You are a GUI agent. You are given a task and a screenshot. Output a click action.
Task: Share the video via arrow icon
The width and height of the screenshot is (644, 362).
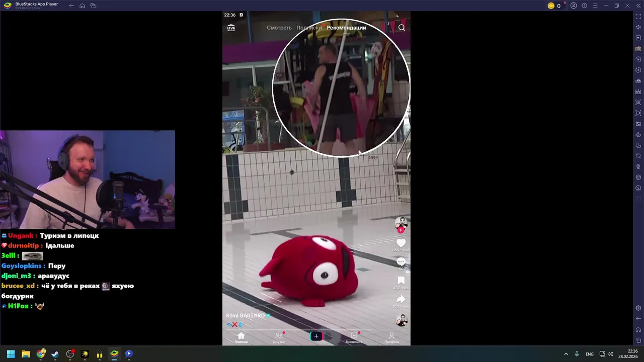point(401,299)
